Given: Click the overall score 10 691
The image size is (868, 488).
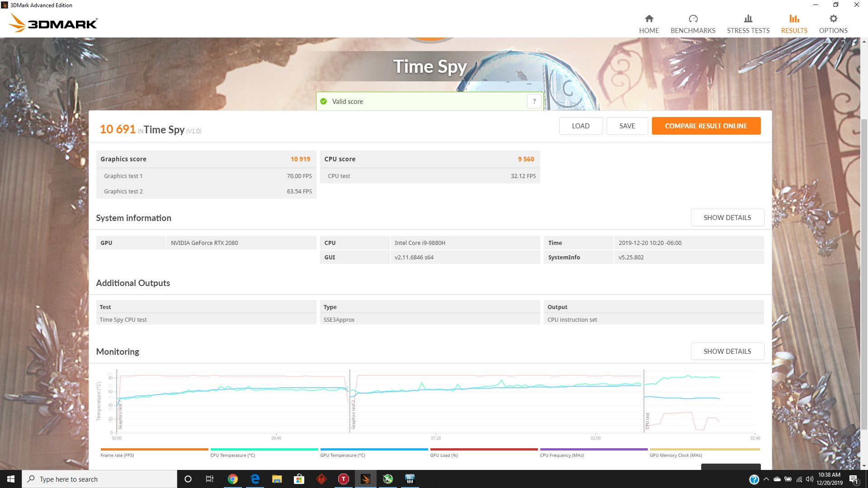Looking at the screenshot, I should click(x=118, y=129).
